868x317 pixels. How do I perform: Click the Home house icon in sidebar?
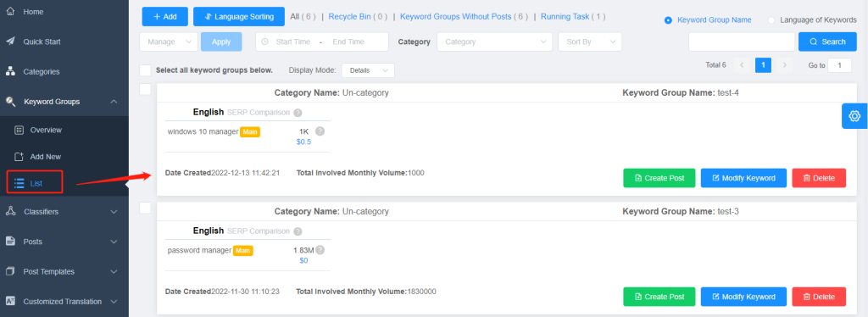point(10,12)
